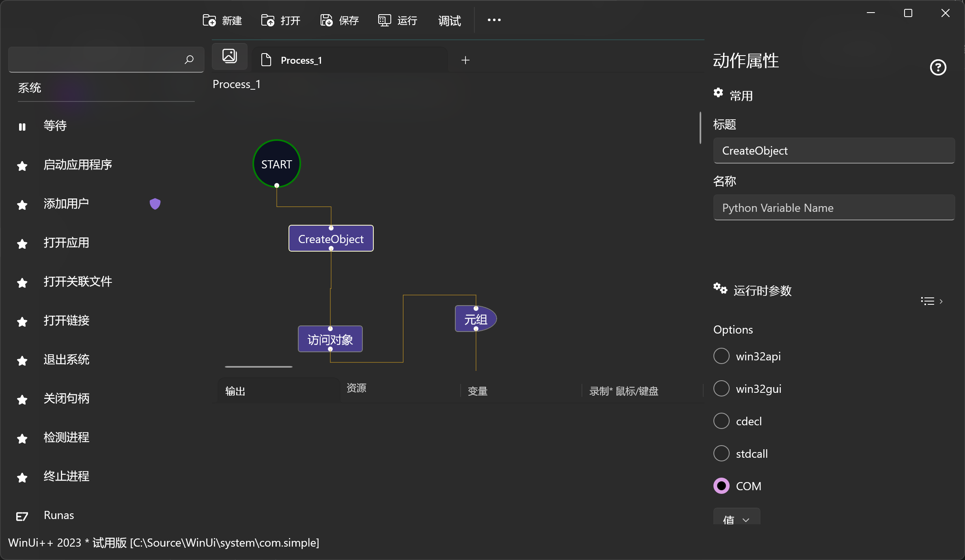Viewport: 965px width, 560px height.
Task: Click the list icon in 运行时参数 panel
Action: point(926,301)
